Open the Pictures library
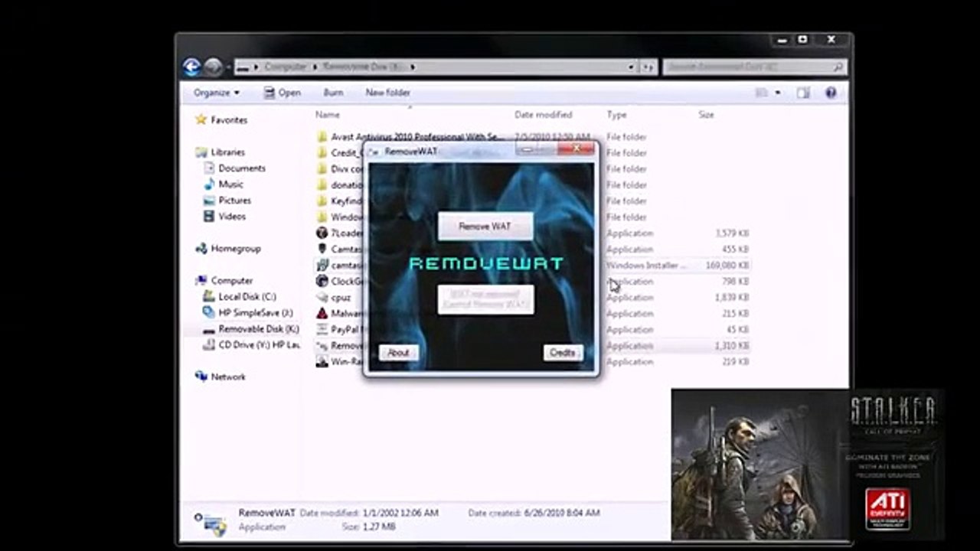 (234, 201)
